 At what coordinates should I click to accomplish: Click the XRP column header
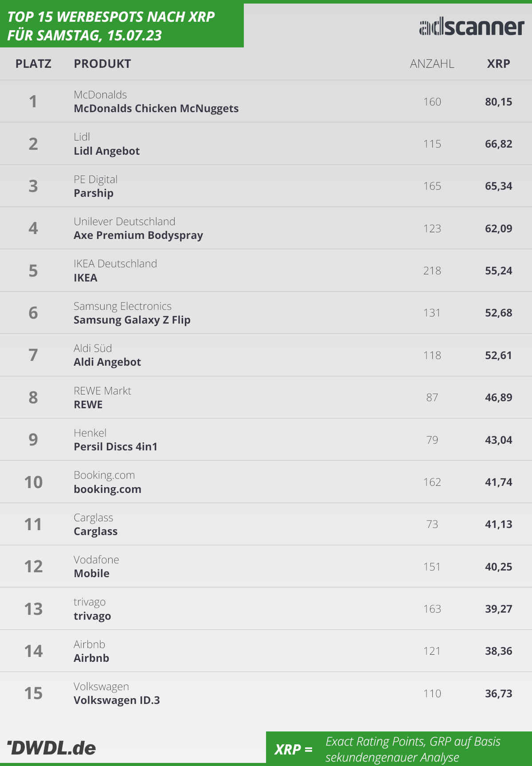498,64
